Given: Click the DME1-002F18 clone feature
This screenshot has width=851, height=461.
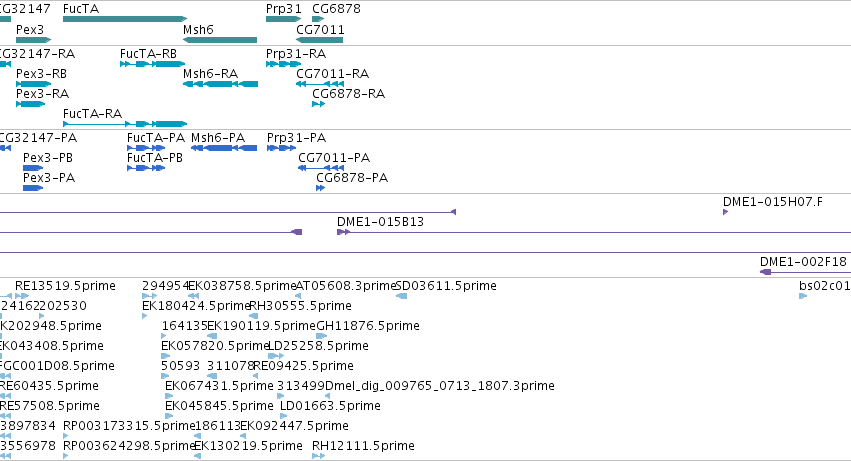Looking at the screenshot, I should (805, 271).
